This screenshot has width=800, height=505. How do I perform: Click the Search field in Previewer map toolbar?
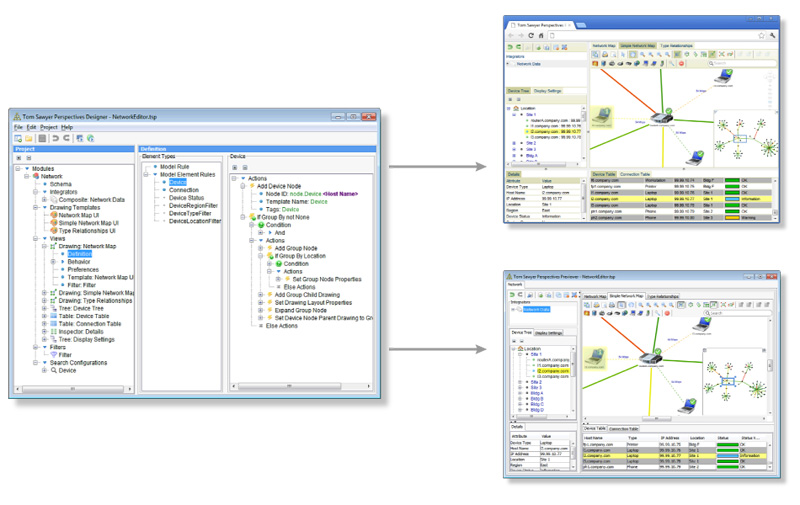(737, 313)
